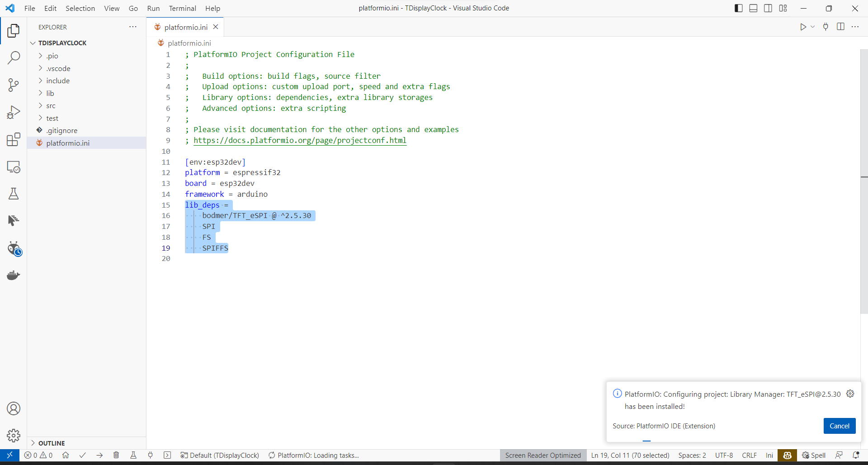Upload firmware using the arrow icon
This screenshot has width=868, height=465.
[99, 456]
